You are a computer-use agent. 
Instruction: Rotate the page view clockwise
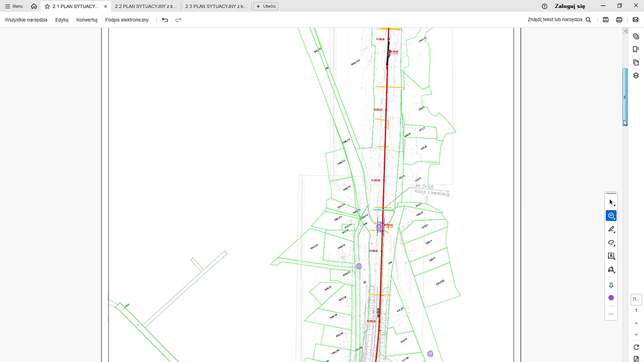point(636,347)
